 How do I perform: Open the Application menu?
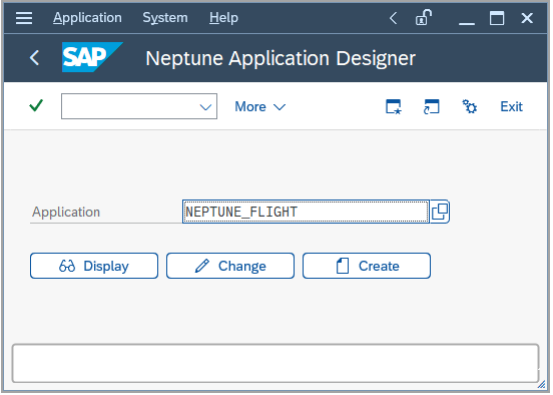(87, 18)
